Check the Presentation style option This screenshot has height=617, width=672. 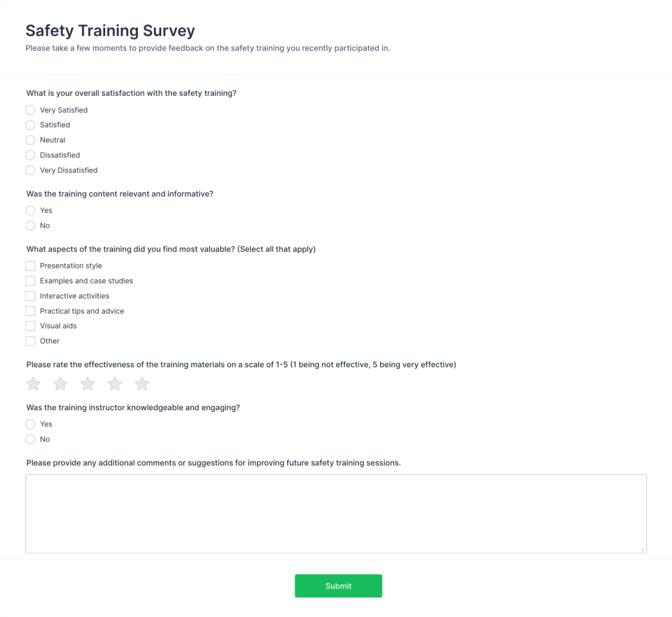click(30, 265)
